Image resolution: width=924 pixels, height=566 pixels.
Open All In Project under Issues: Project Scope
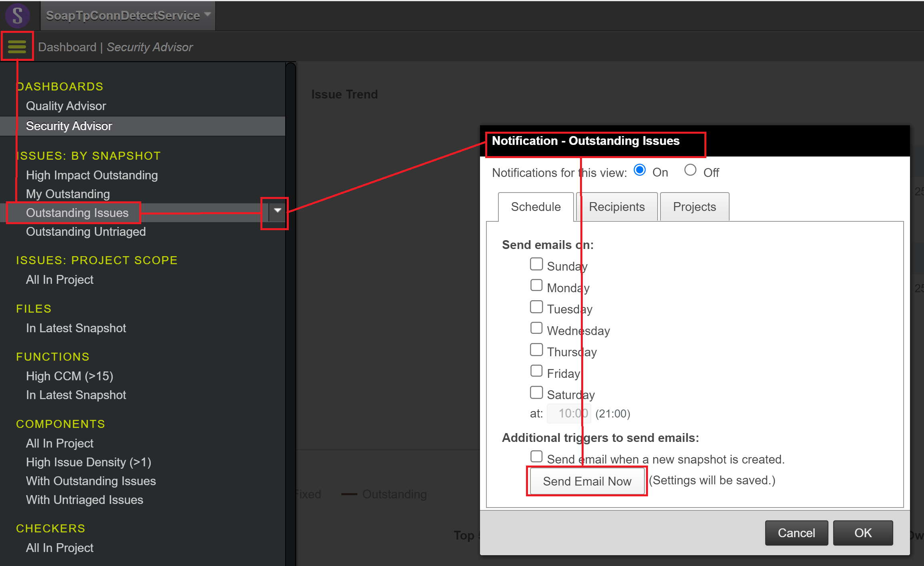60,280
